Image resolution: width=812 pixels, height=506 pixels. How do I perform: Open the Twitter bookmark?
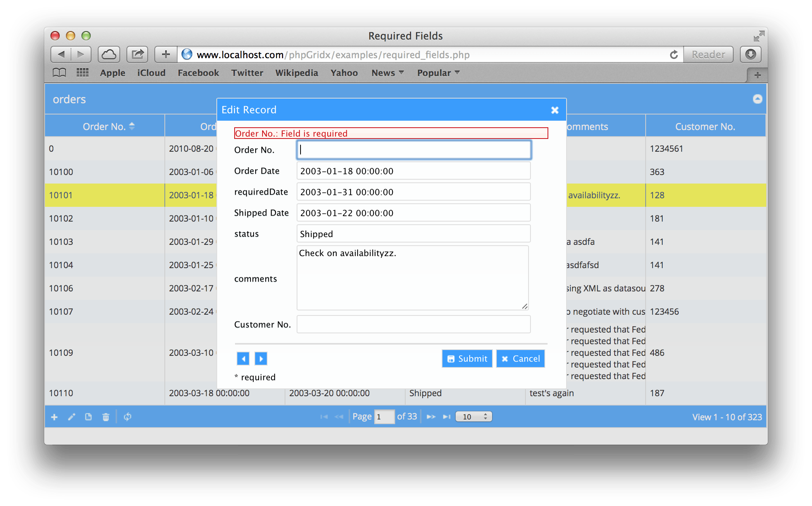[x=247, y=73]
